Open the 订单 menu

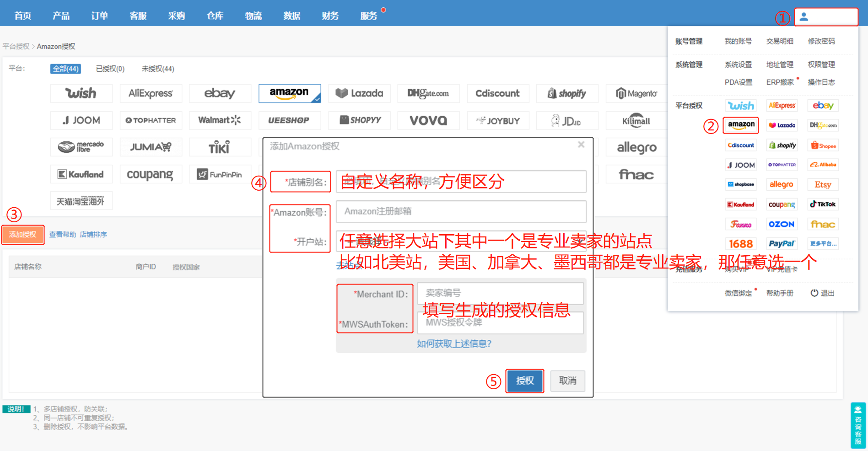pos(99,16)
